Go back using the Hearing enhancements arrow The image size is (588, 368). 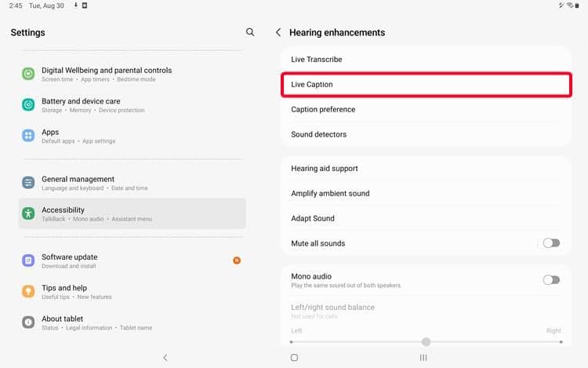pos(278,32)
